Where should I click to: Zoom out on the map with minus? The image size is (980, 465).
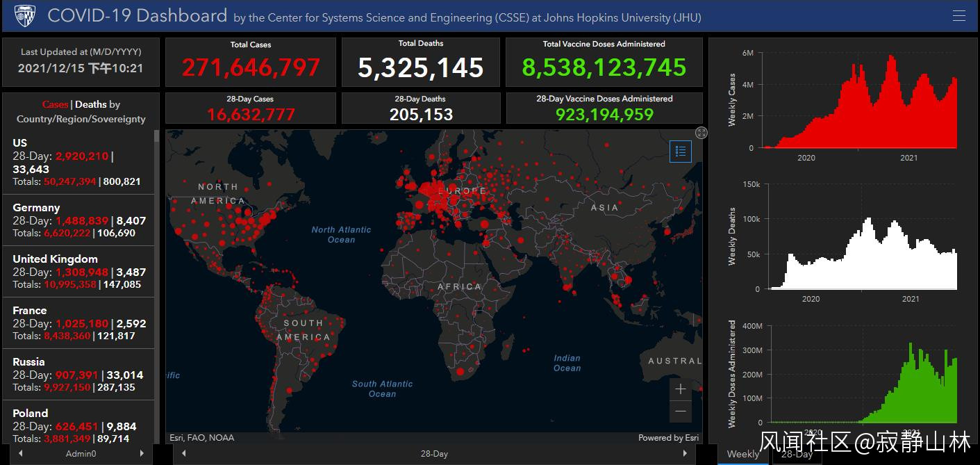pyautogui.click(x=681, y=411)
